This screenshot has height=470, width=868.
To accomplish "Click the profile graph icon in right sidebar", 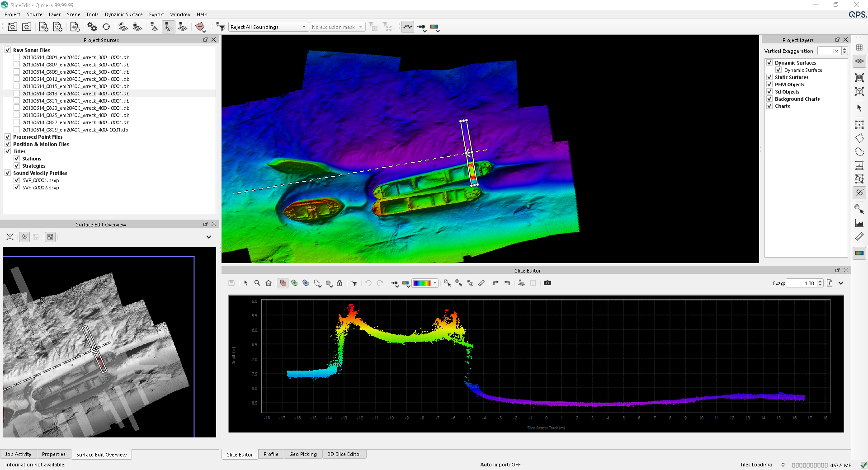I will (859, 223).
